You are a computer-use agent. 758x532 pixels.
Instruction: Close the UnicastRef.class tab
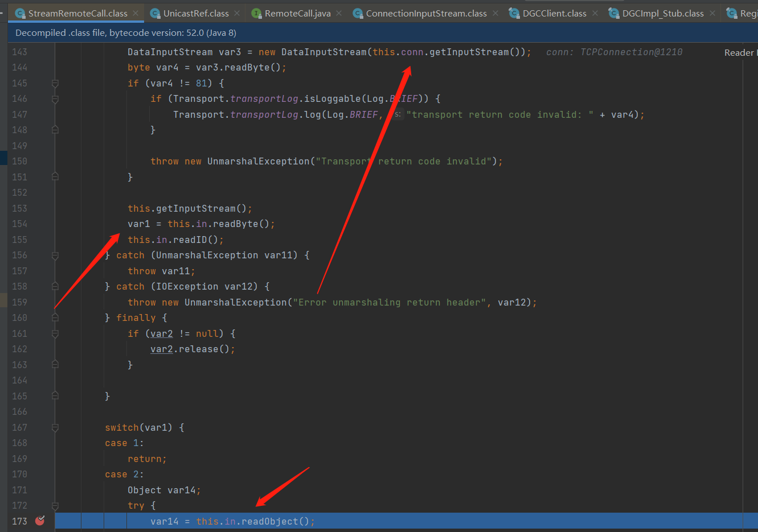point(237,13)
